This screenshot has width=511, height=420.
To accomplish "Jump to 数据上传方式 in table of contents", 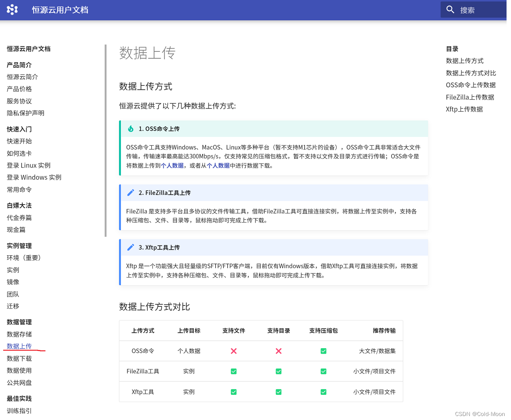I will [x=465, y=61].
